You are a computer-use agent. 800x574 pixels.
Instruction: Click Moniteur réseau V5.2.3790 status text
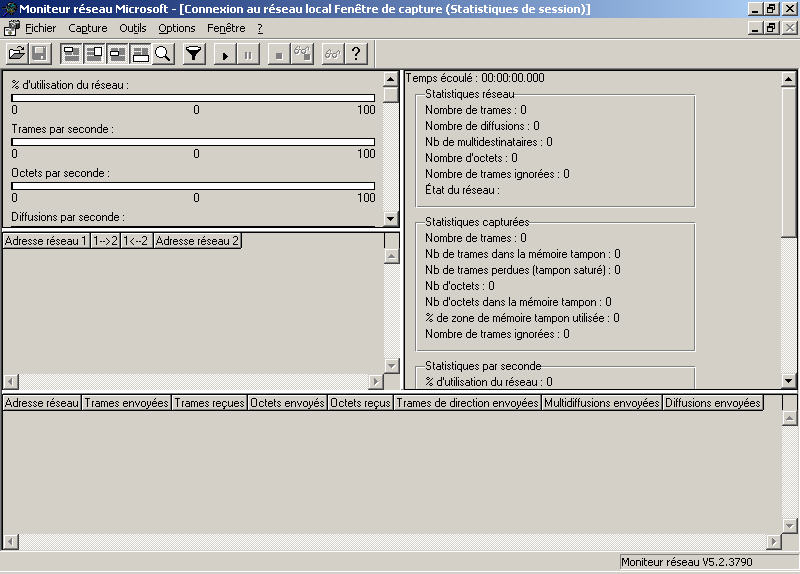[x=687, y=562]
